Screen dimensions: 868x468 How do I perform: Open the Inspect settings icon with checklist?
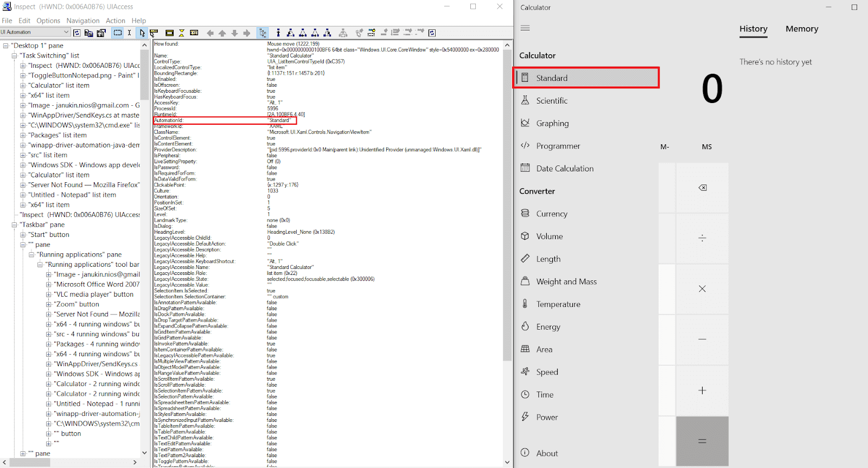click(101, 33)
